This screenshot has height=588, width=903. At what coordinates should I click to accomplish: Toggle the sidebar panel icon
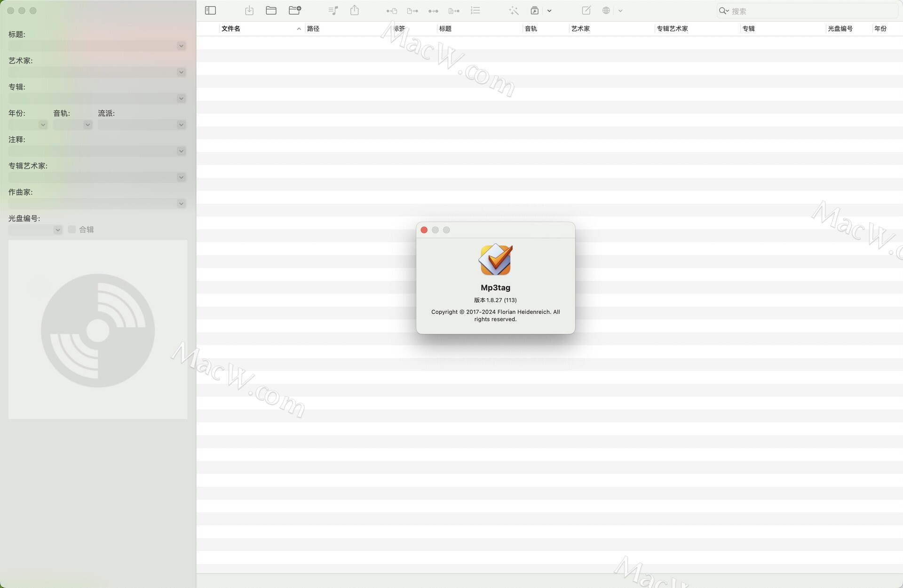click(210, 10)
